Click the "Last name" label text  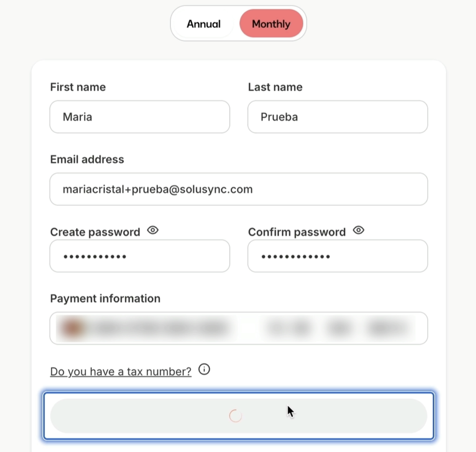coord(275,87)
